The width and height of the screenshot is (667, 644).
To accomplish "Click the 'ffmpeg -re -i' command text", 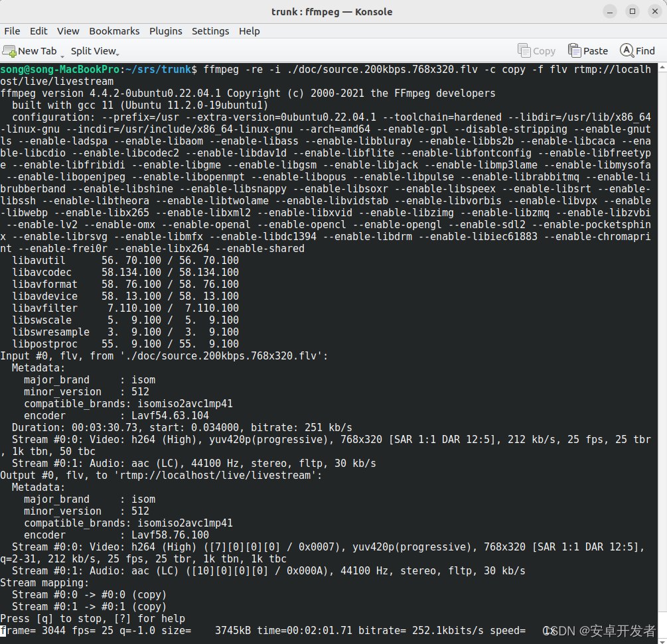I will [242, 69].
